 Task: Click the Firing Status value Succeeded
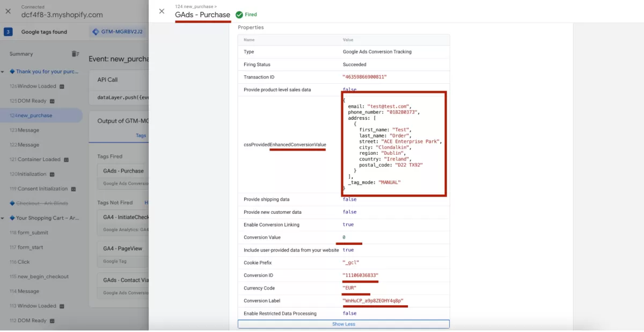pyautogui.click(x=355, y=64)
